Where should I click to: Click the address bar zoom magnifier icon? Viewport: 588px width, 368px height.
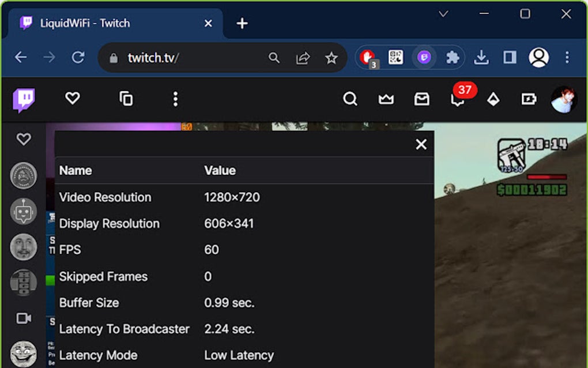point(274,58)
